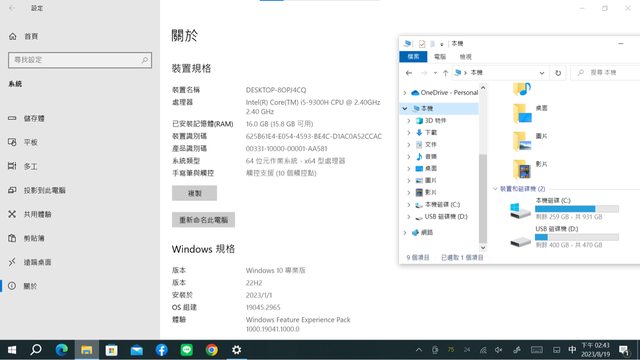Open the 多工 multitasking settings page

coord(23,166)
